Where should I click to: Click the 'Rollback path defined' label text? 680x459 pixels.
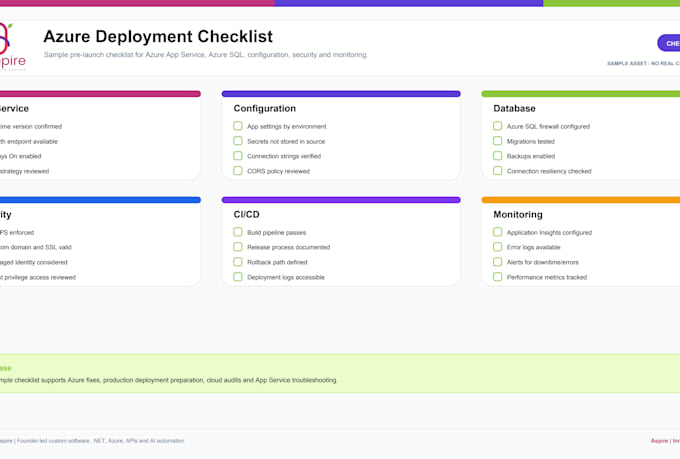[x=277, y=262]
